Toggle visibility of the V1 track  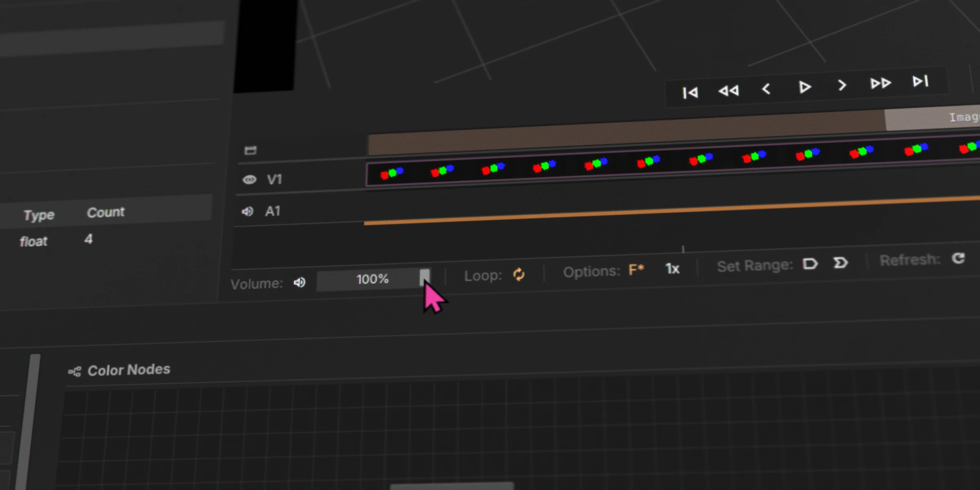[249, 179]
